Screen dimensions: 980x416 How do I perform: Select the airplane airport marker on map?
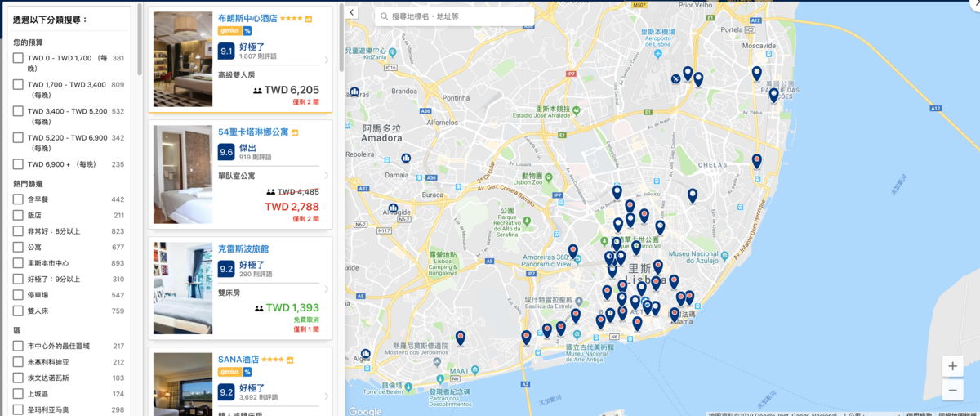pos(675,78)
